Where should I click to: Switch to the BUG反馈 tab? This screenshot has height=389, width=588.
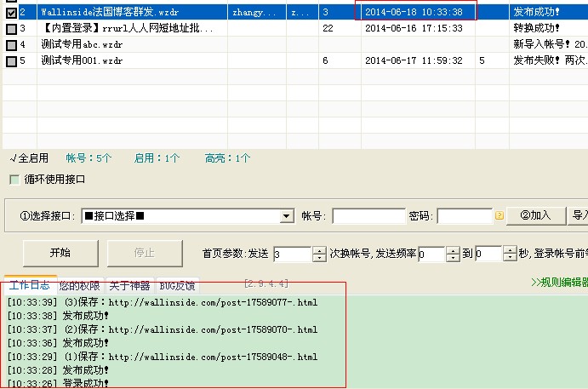point(177,285)
